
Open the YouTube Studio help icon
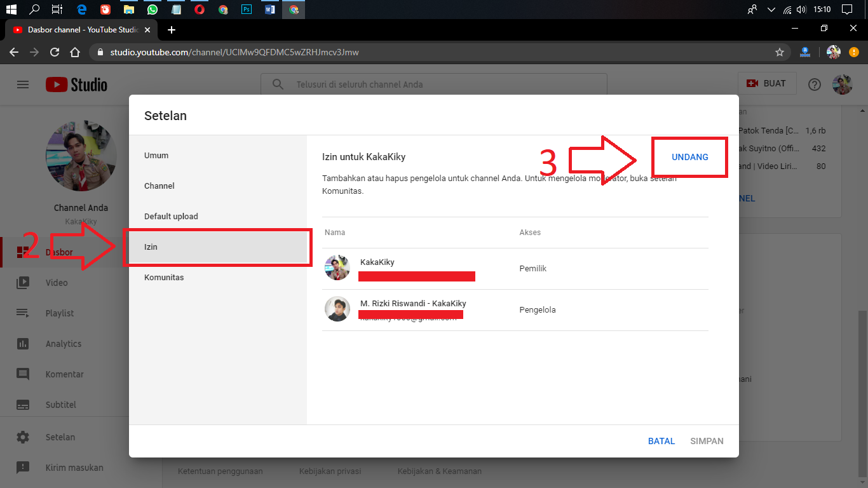click(x=814, y=85)
